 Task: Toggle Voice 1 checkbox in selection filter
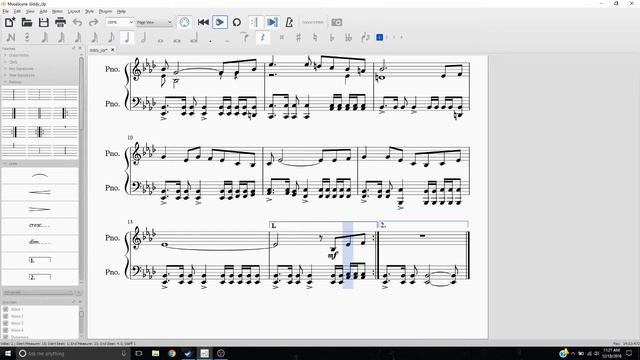tap(6, 309)
